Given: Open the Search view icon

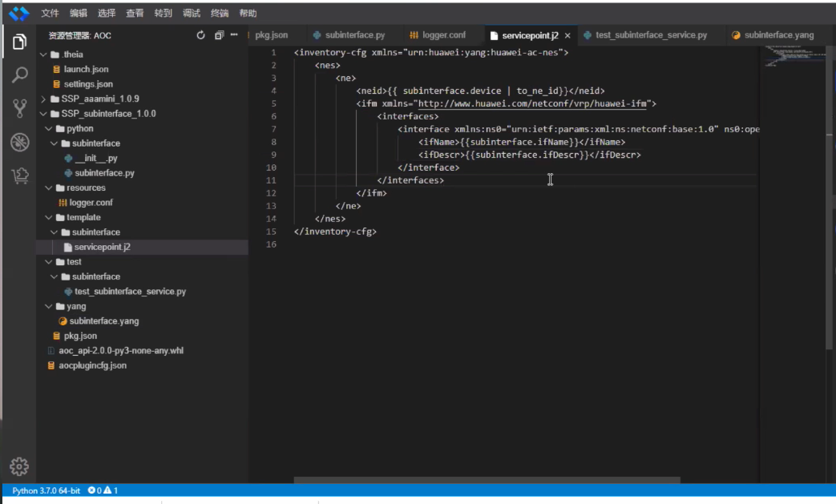Looking at the screenshot, I should pyautogui.click(x=19, y=75).
